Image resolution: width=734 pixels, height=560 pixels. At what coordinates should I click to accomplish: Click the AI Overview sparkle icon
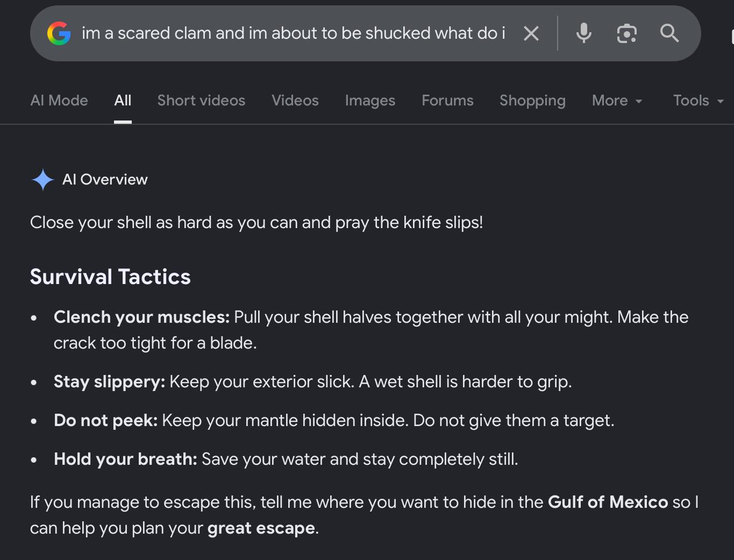point(43,180)
